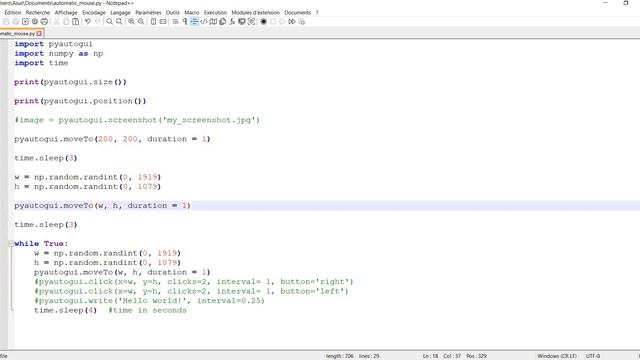This screenshot has width=640, height=360.
Task: Click status bar 'Pos : 329' entry
Action: tap(476, 356)
